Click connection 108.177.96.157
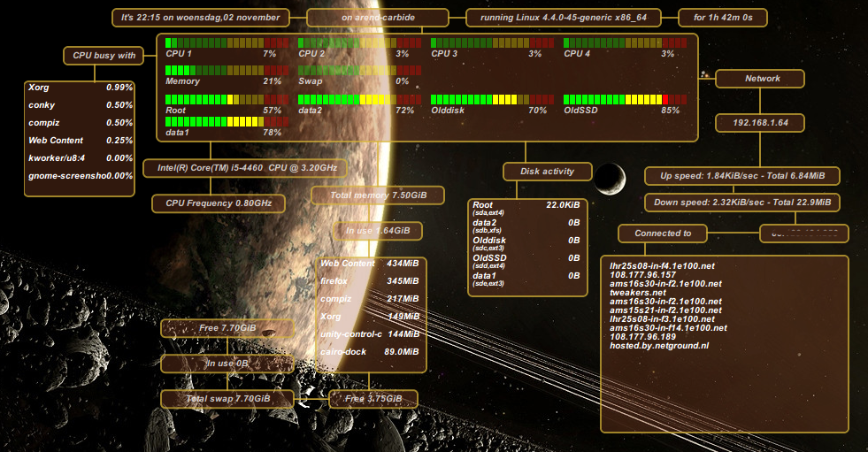 pyautogui.click(x=642, y=275)
